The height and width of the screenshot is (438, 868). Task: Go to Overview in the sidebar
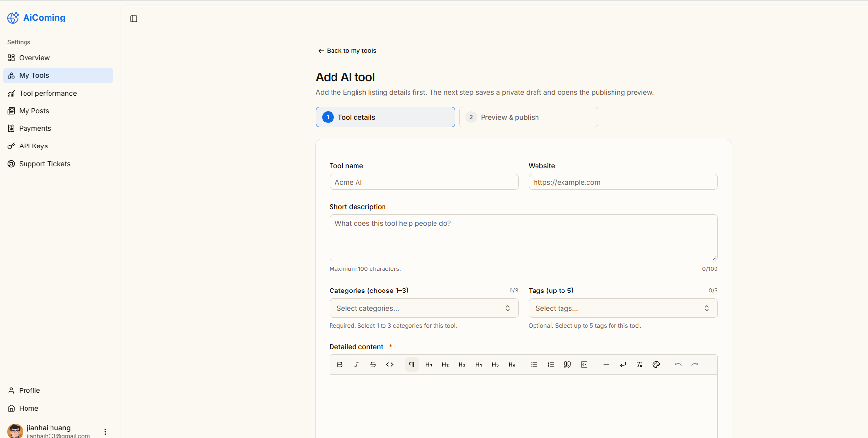(x=58, y=58)
